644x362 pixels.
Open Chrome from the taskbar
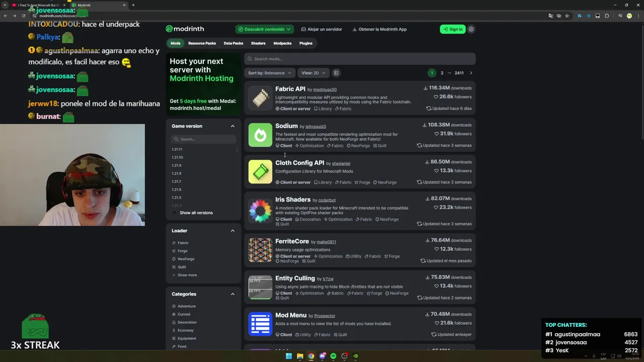point(311,356)
